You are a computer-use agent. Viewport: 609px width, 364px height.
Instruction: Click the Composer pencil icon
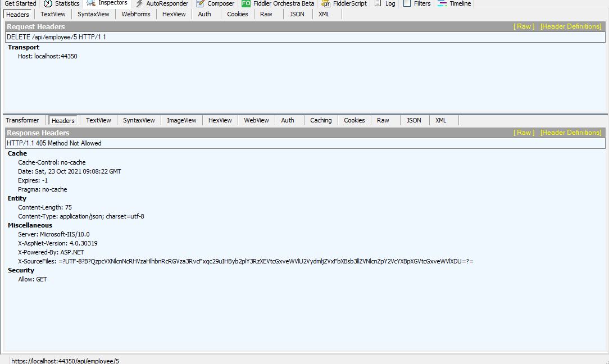click(200, 3)
